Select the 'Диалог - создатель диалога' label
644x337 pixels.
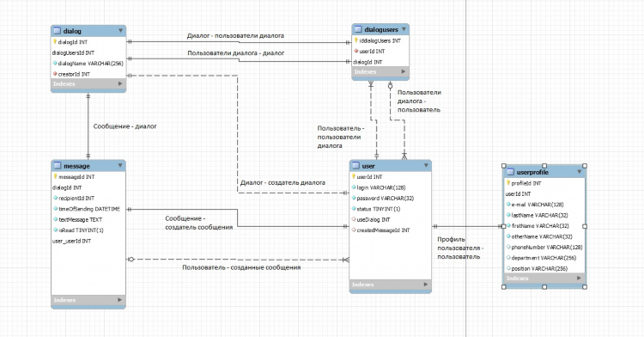[x=283, y=182]
